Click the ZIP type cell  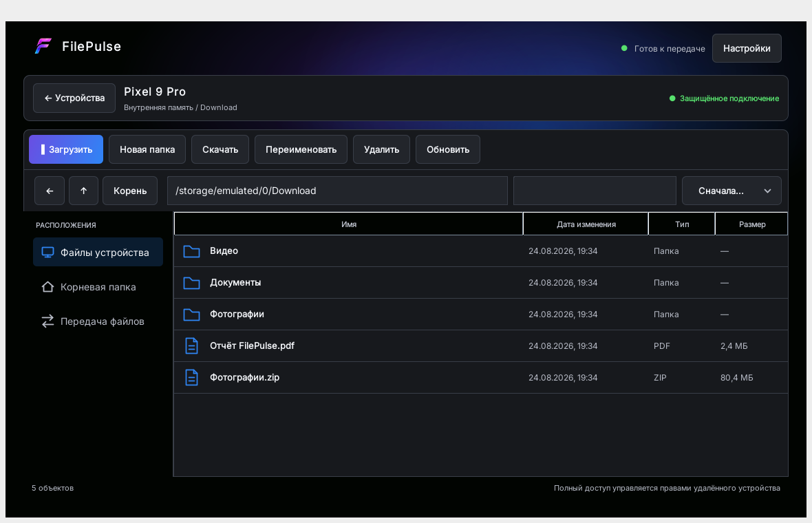[660, 378]
